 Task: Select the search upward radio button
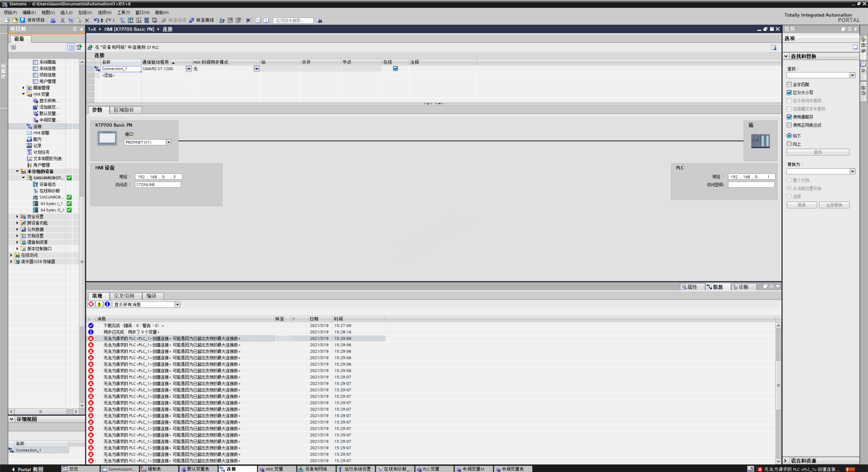pyautogui.click(x=789, y=144)
